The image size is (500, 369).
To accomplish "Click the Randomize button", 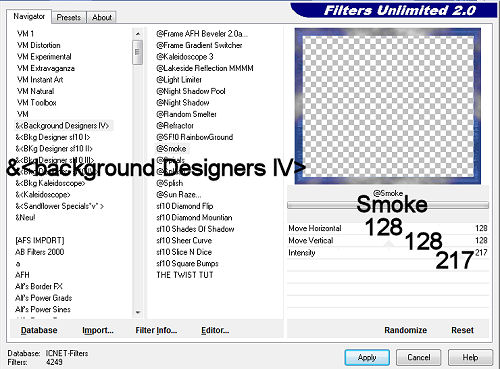I will pyautogui.click(x=405, y=330).
